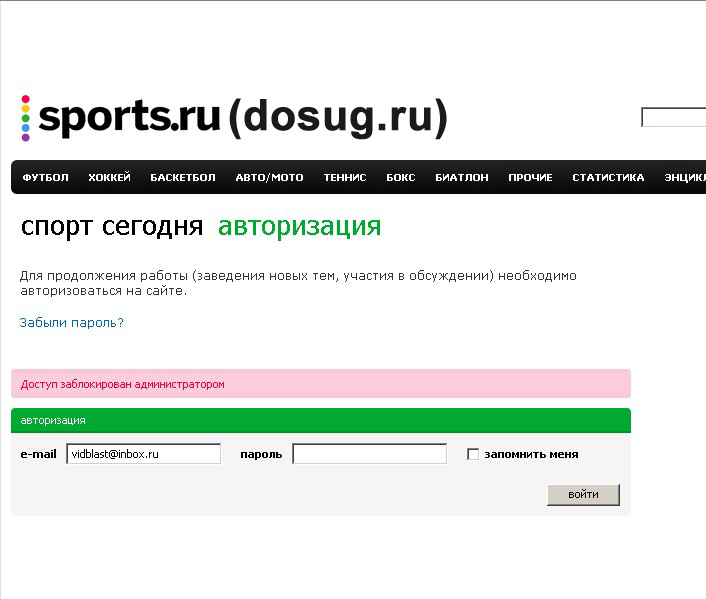Click the войти button
This screenshot has width=706, height=599.
point(584,495)
